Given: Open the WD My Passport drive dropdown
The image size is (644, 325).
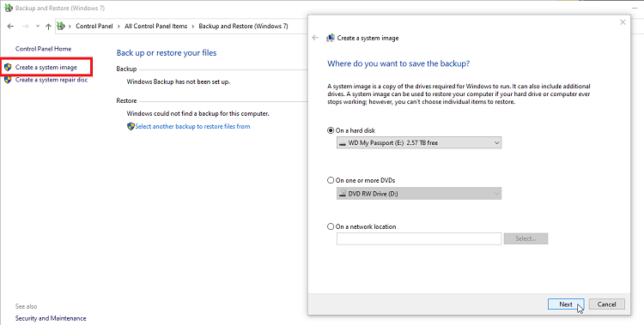Looking at the screenshot, I should [x=419, y=143].
